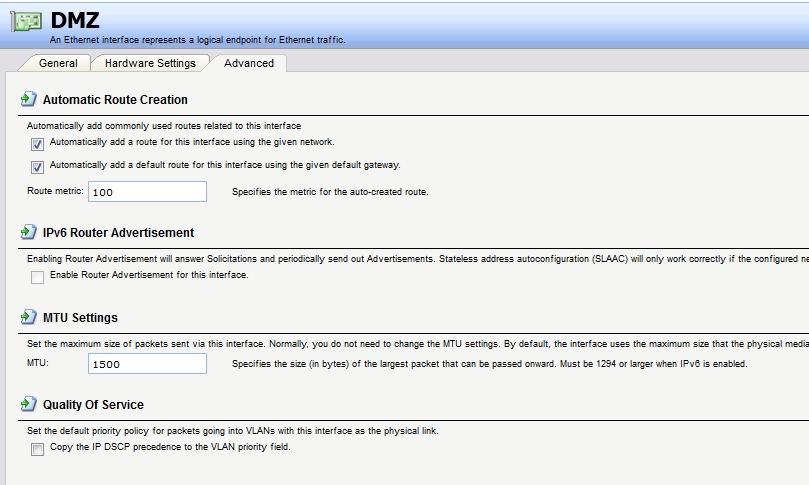
Task: Click the MTU Settings section icon
Action: tap(28, 318)
